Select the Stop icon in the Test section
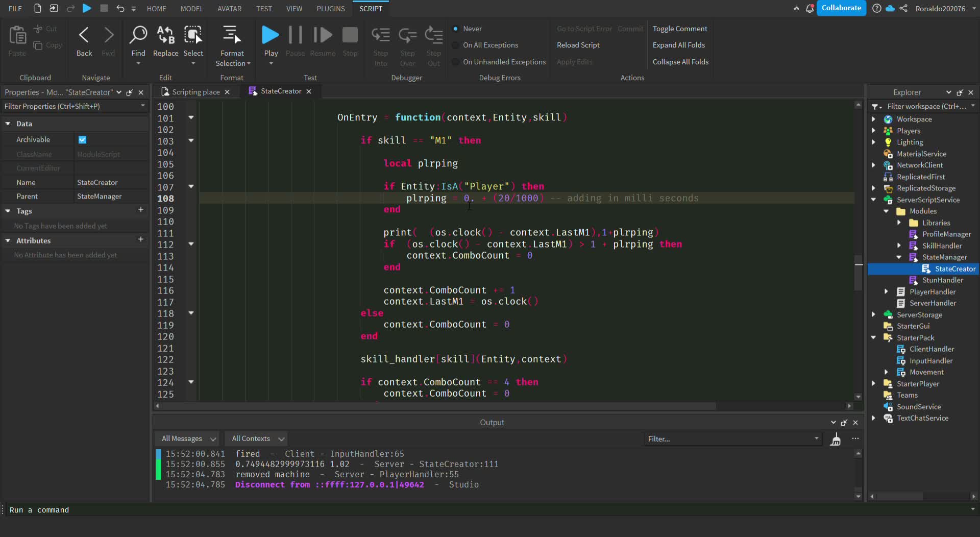The width and height of the screenshot is (980, 537). (x=350, y=35)
